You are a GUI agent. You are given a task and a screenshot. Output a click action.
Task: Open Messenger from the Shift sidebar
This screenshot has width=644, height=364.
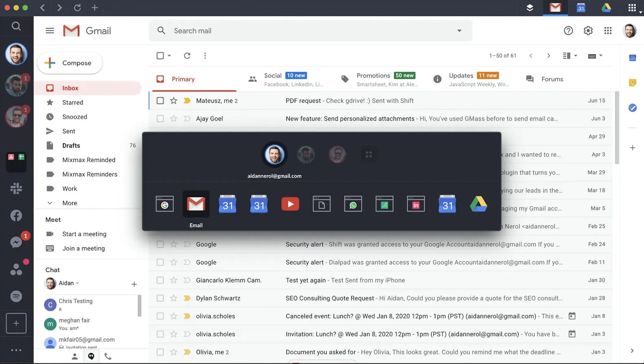point(16,242)
